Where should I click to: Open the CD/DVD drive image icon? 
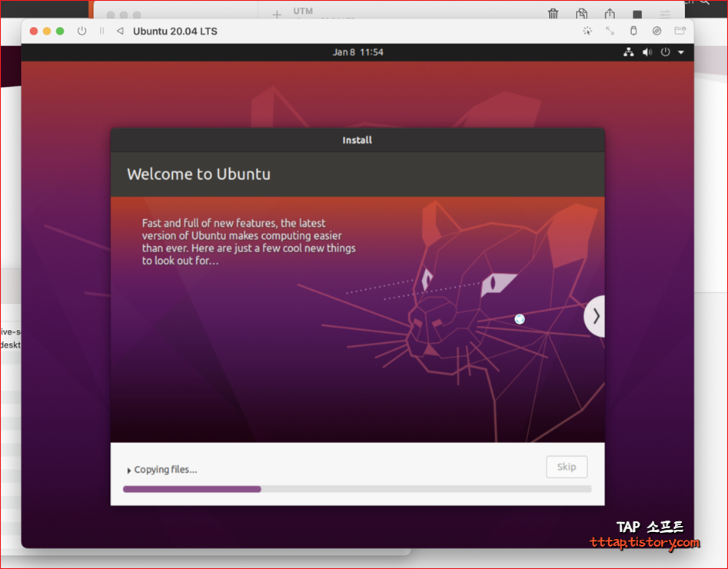click(x=657, y=31)
